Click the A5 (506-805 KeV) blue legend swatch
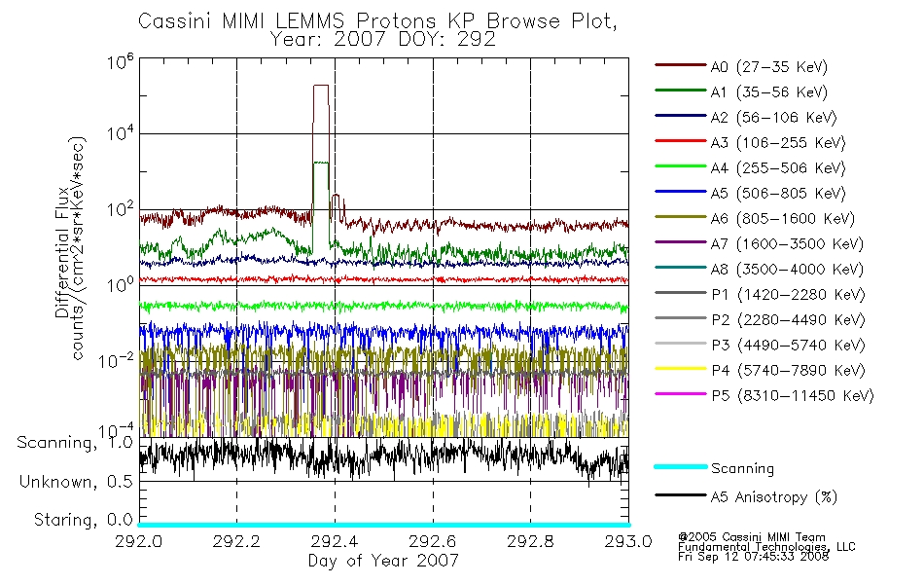The image size is (924, 584). (x=681, y=192)
